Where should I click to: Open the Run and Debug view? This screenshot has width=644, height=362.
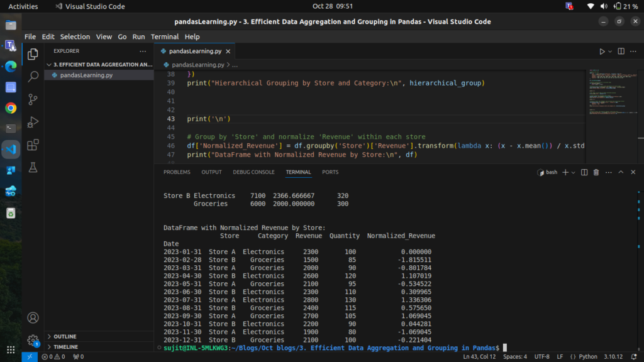coord(33,122)
